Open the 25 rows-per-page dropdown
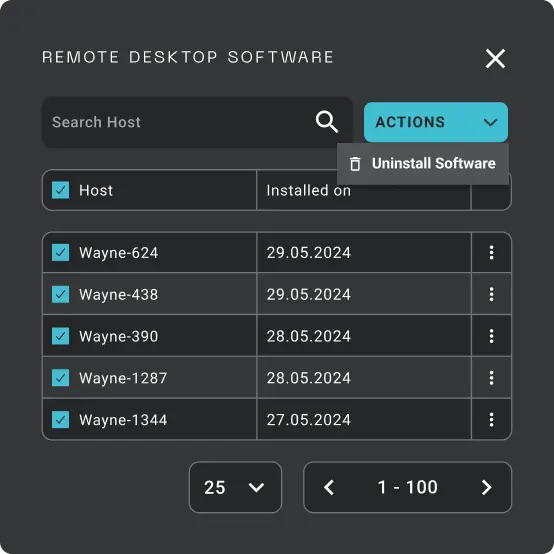This screenshot has height=554, width=554. tap(235, 487)
